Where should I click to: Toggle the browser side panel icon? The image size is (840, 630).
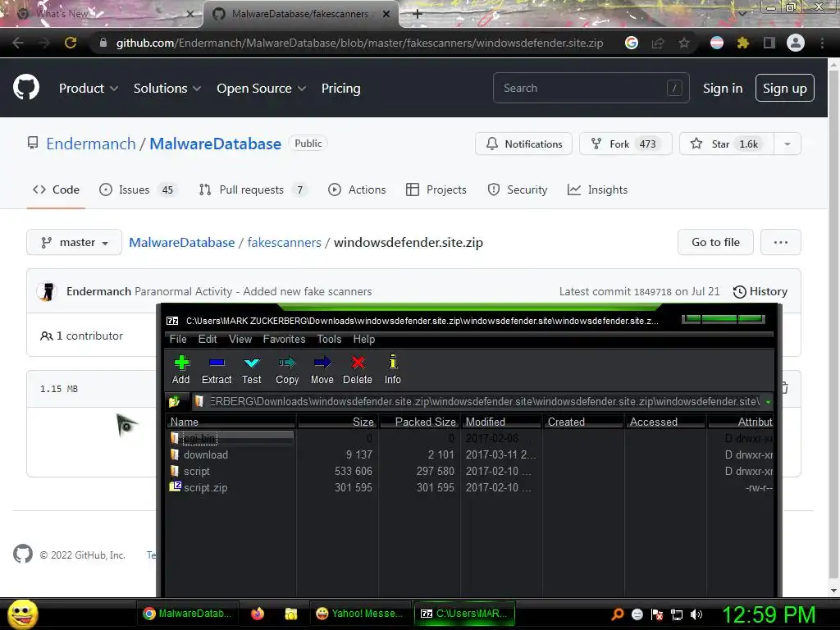pos(769,43)
